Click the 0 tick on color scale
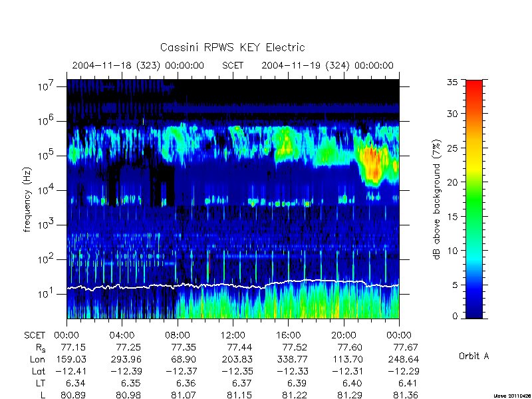Image resolution: width=532 pixels, height=399 pixels. [x=455, y=316]
